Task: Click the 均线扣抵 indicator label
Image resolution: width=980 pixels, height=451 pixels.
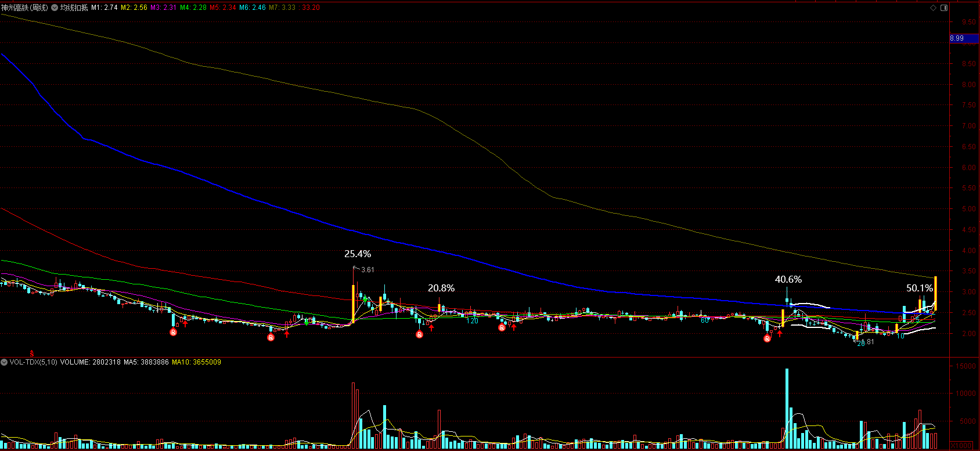Action: point(74,8)
